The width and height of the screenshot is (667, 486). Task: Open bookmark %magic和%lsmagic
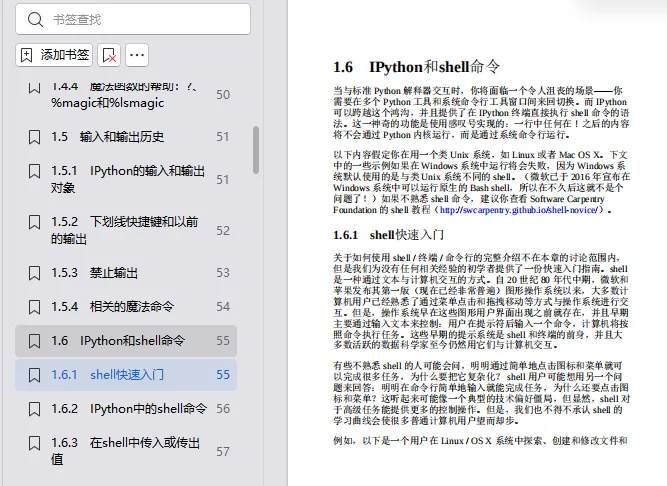tap(126, 94)
